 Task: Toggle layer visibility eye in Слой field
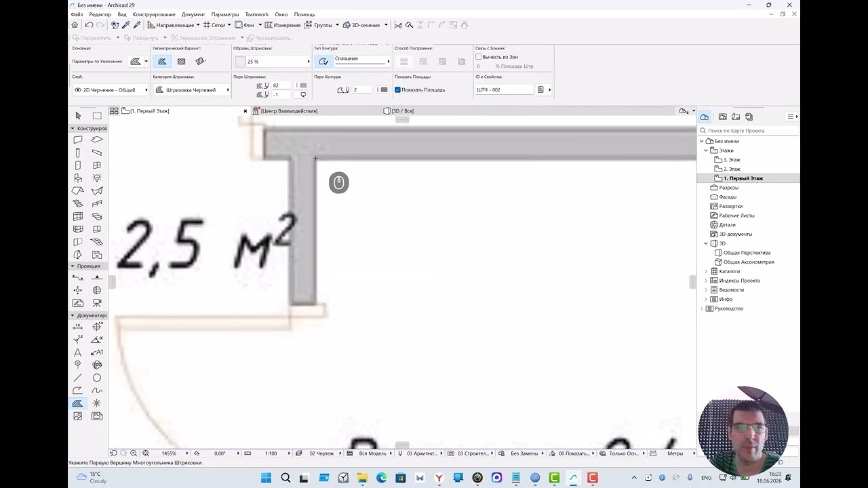pos(78,89)
